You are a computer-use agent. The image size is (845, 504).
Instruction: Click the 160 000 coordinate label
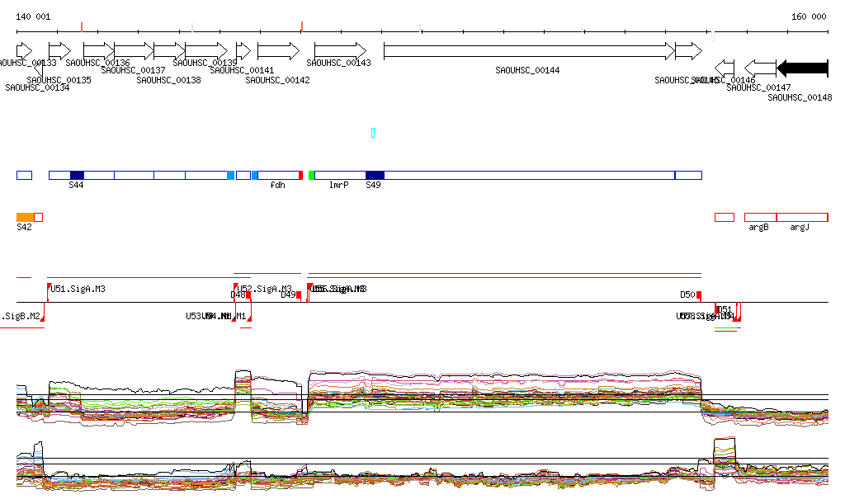[809, 16]
